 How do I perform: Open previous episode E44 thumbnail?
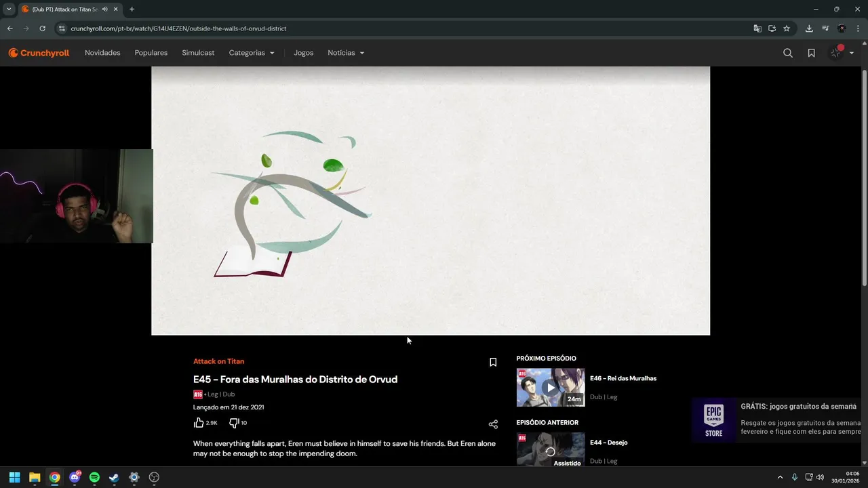point(551,449)
